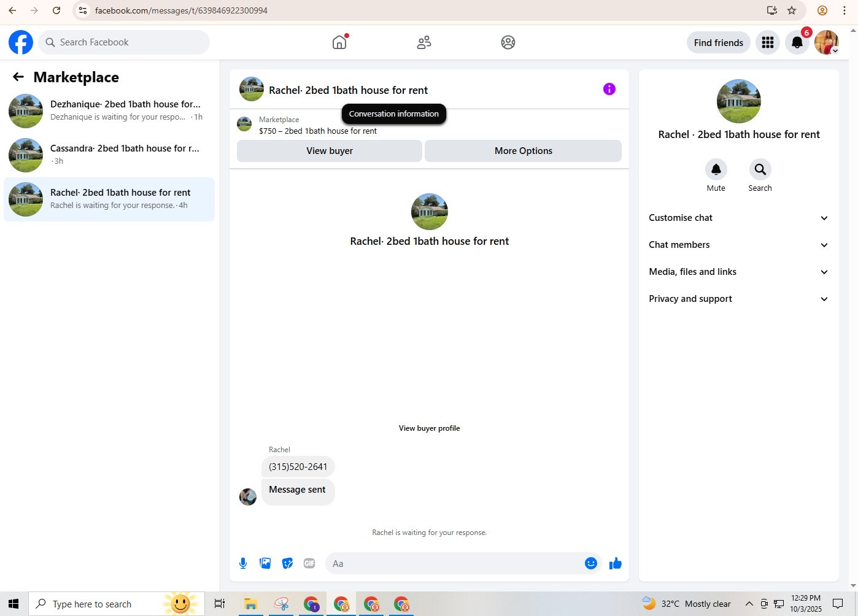Reload the page in the browser
The width and height of the screenshot is (858, 616).
click(x=56, y=10)
